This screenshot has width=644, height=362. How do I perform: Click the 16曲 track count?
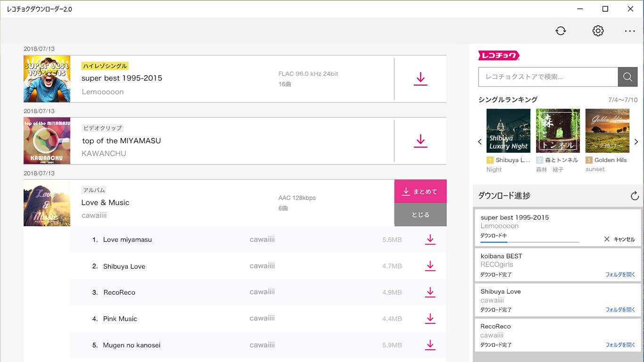(x=285, y=84)
